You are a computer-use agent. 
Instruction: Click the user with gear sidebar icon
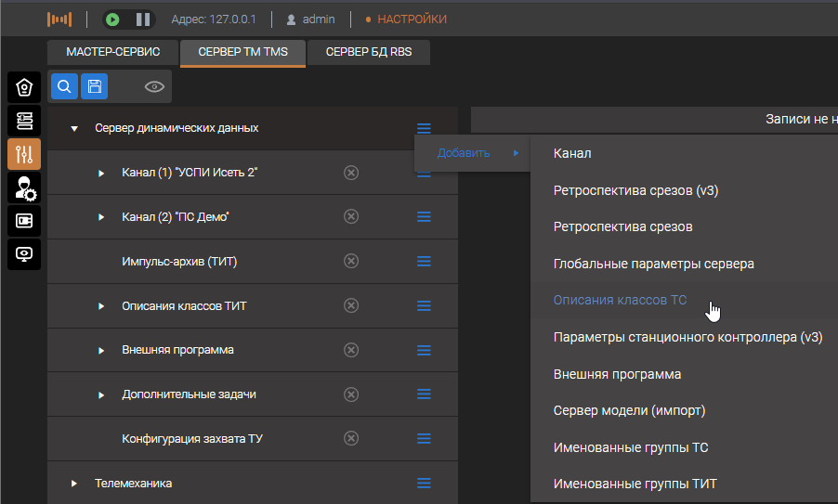coord(24,187)
